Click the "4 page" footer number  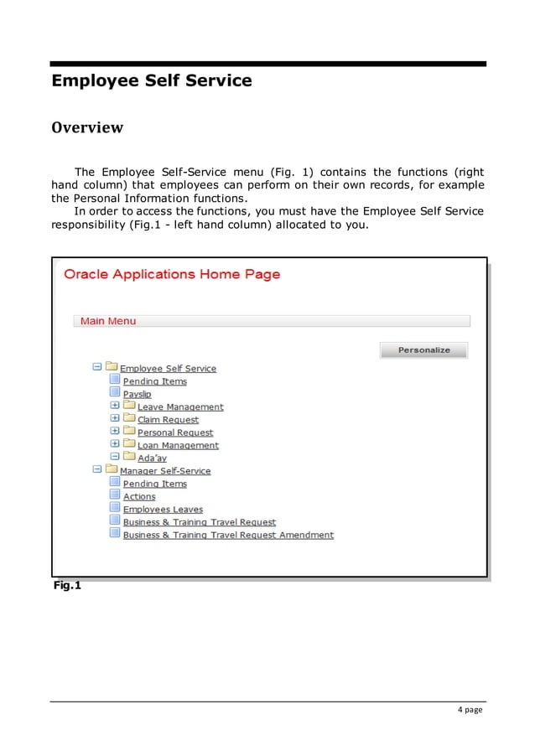pyautogui.click(x=470, y=710)
